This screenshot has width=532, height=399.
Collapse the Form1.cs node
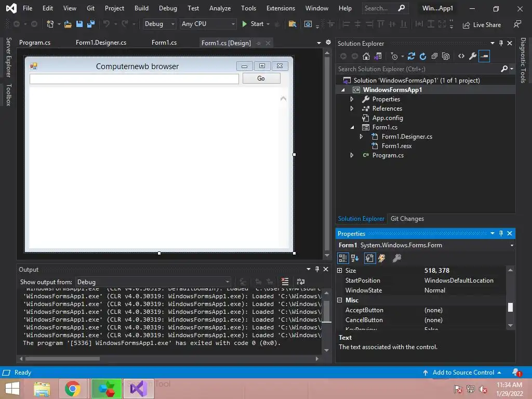[x=352, y=127]
